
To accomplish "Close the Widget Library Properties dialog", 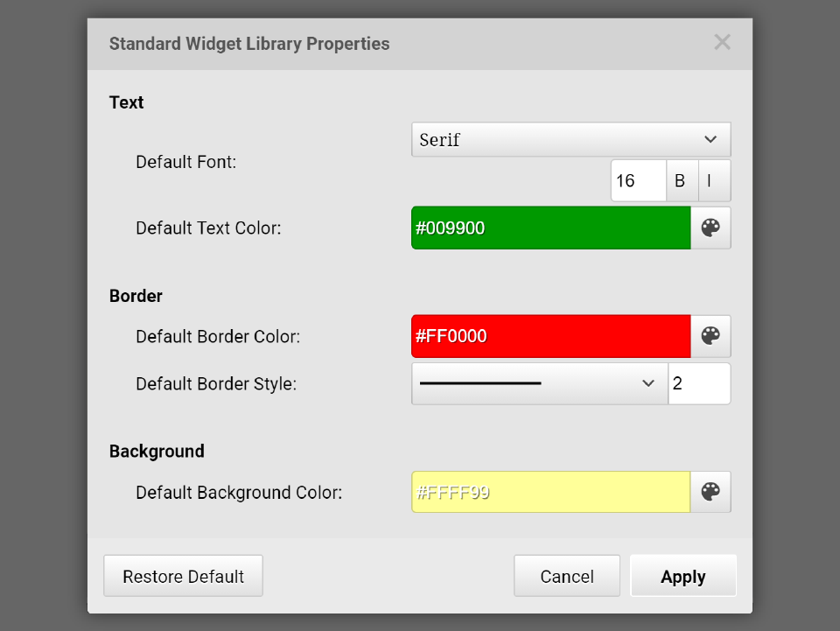I will (722, 43).
